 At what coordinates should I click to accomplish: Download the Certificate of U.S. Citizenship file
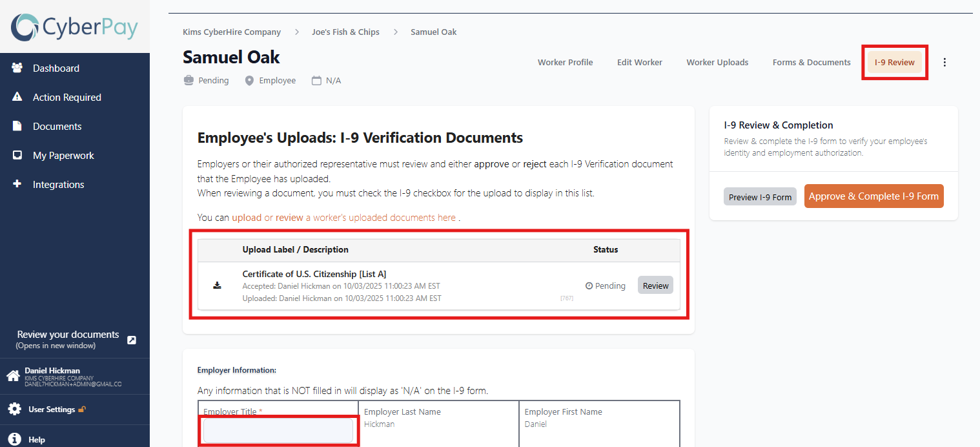pos(217,286)
